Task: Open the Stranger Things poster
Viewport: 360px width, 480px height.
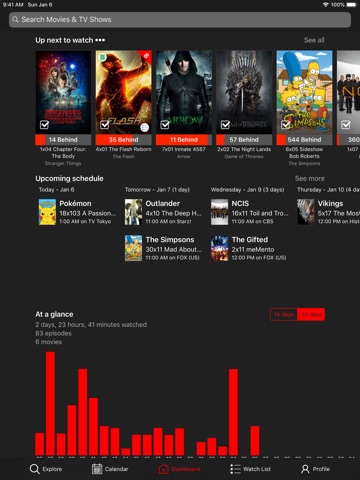Action: (63, 92)
